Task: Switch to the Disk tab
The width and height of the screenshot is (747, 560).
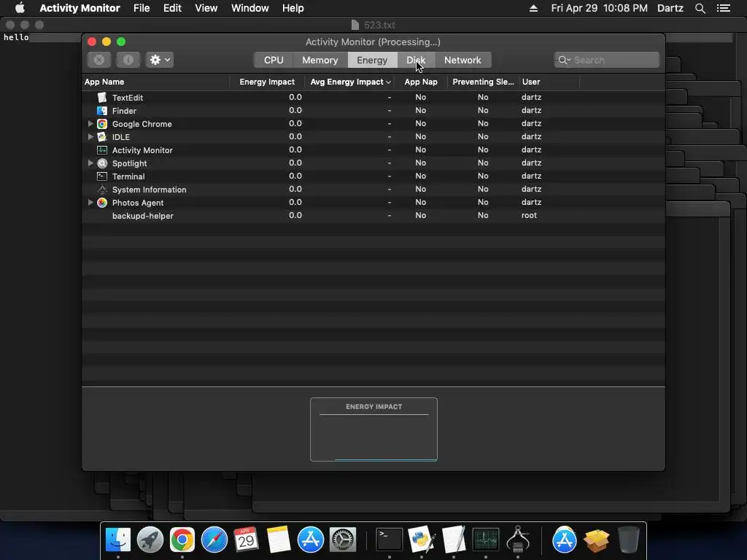Action: tap(416, 60)
